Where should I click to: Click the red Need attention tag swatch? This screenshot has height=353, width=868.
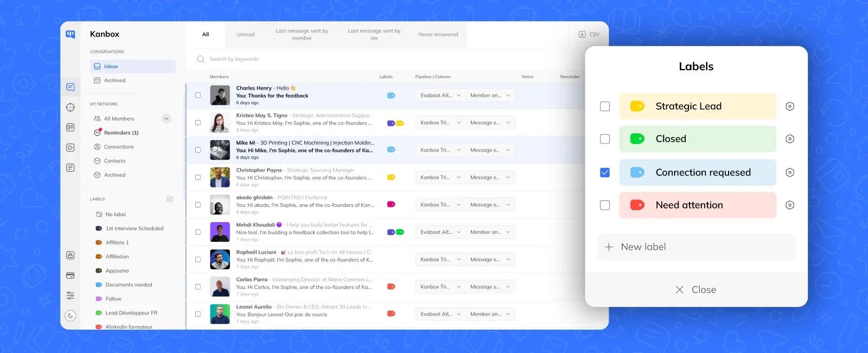tap(637, 205)
